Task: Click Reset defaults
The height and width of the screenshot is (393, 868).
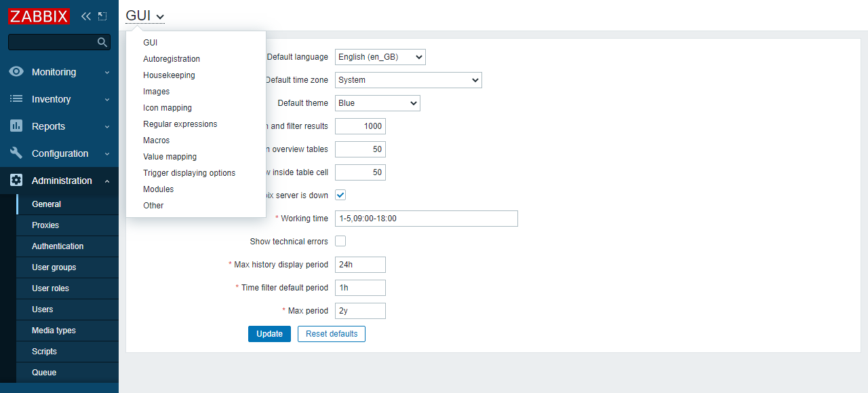Action: tap(331, 333)
